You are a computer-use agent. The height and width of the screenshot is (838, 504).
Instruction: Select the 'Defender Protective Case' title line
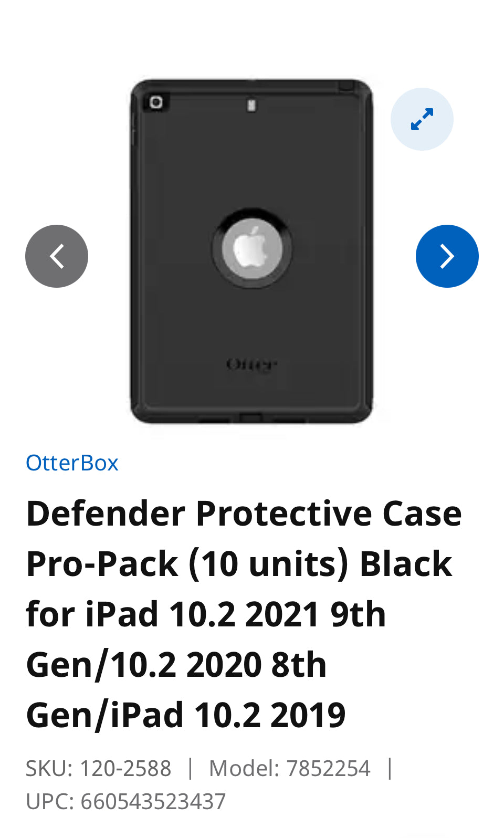tap(244, 514)
